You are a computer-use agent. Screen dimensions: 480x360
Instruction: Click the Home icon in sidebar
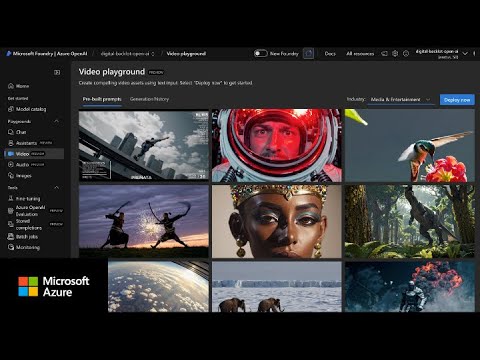point(11,86)
